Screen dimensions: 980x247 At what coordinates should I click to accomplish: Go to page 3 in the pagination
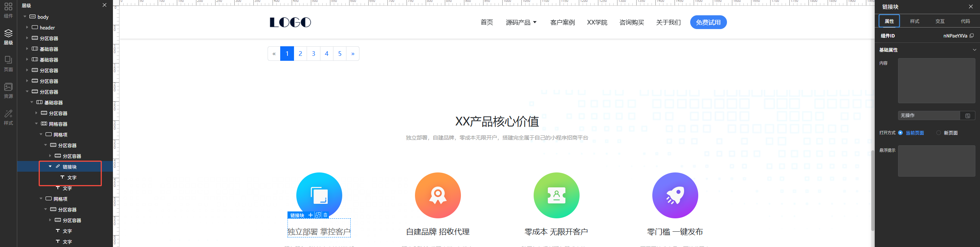coord(313,54)
